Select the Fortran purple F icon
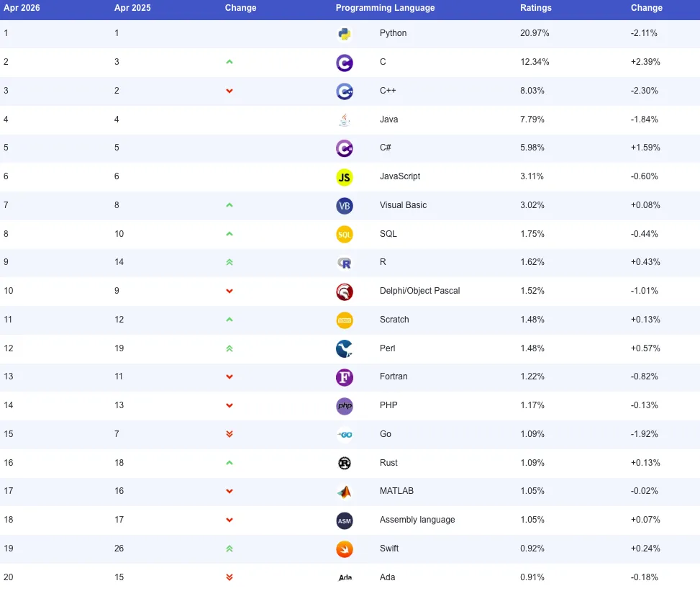Screen dimensions: 700x591 (344, 377)
